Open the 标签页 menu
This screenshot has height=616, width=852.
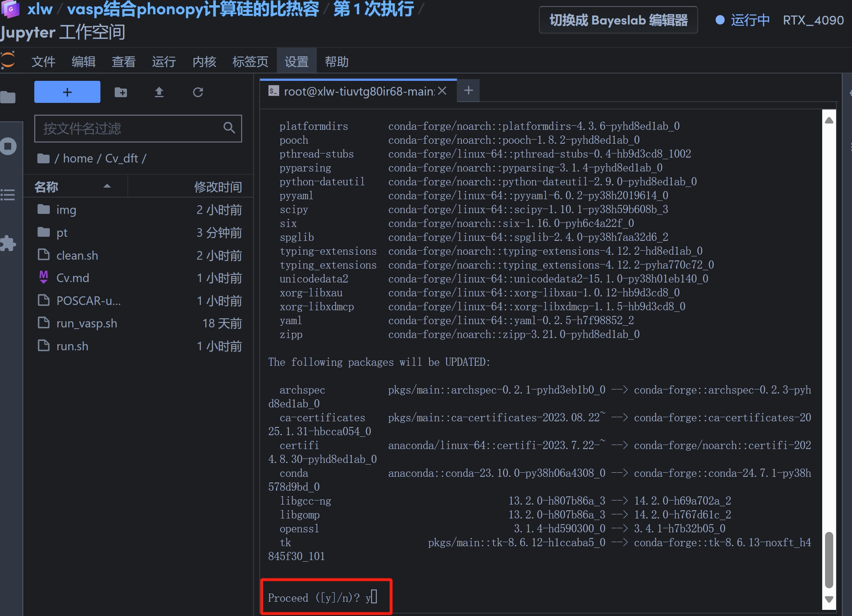point(251,62)
